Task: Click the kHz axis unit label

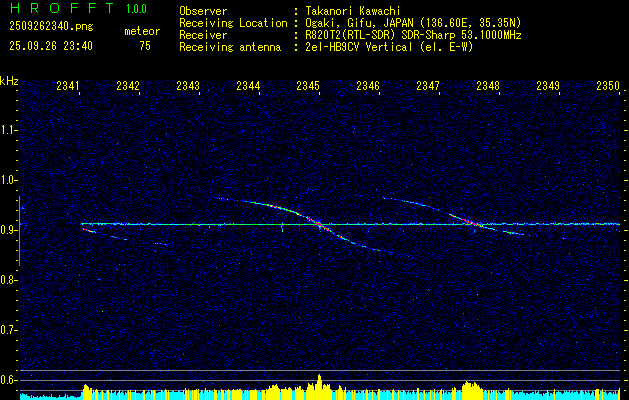Action: click(x=9, y=81)
